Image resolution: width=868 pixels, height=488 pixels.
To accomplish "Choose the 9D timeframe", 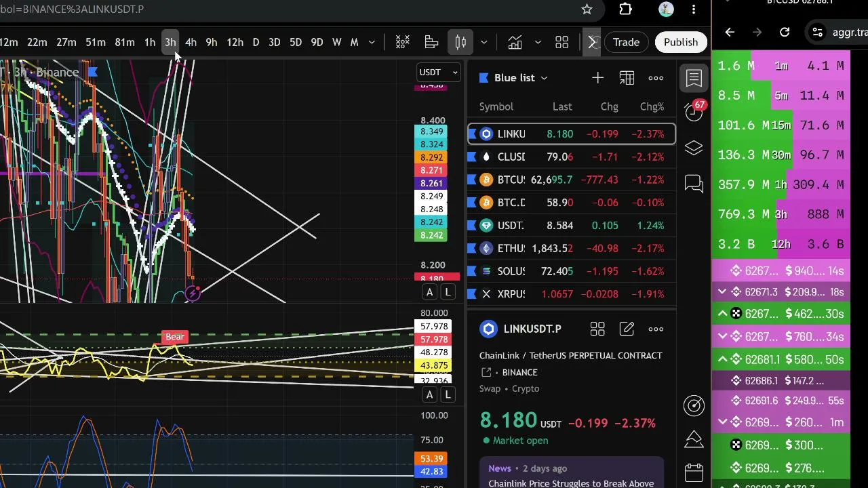I will click(317, 42).
